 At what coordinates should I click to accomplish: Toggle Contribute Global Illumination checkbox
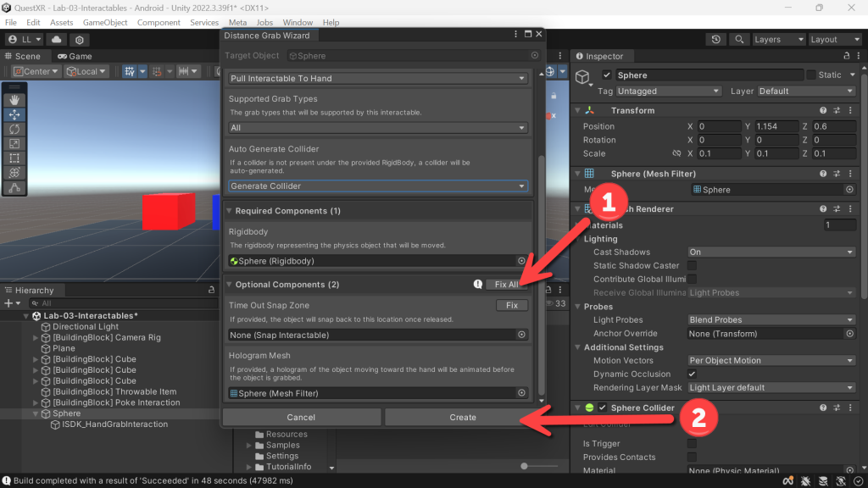coord(692,280)
